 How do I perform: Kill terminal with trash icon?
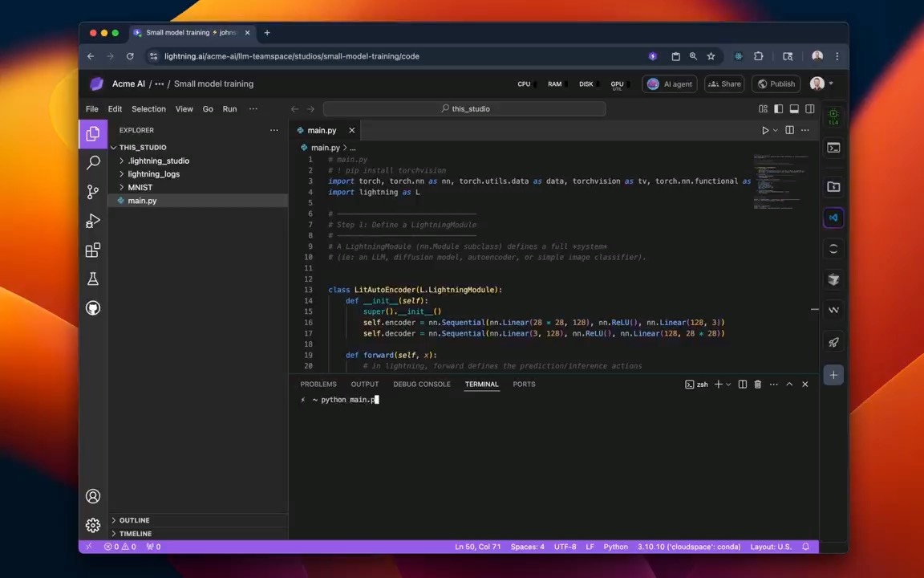[758, 384]
